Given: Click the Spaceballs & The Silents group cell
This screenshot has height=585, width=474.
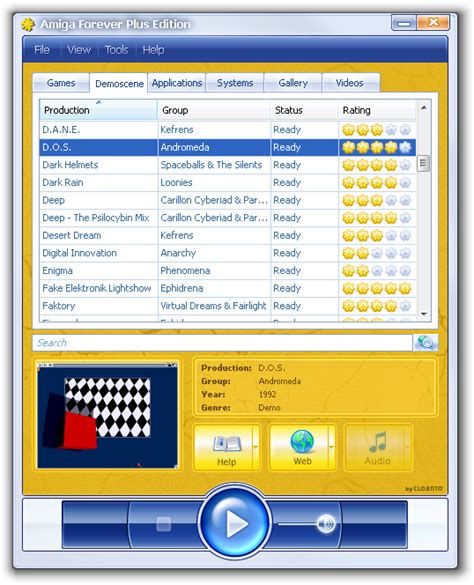Looking at the screenshot, I should tap(214, 165).
